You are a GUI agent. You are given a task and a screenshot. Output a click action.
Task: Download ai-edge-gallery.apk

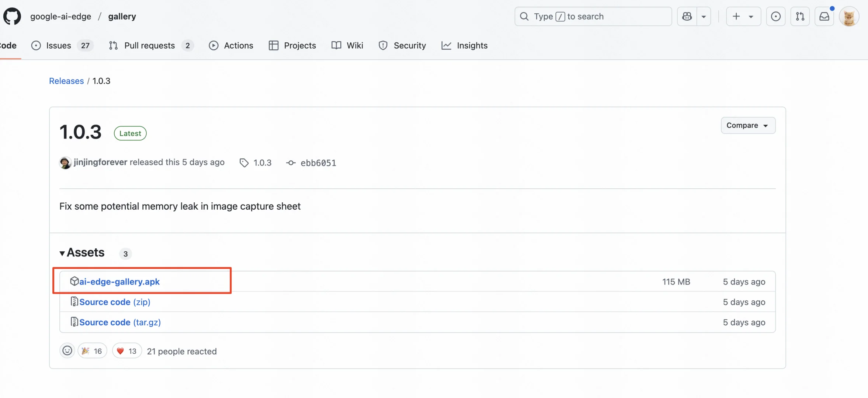(119, 282)
